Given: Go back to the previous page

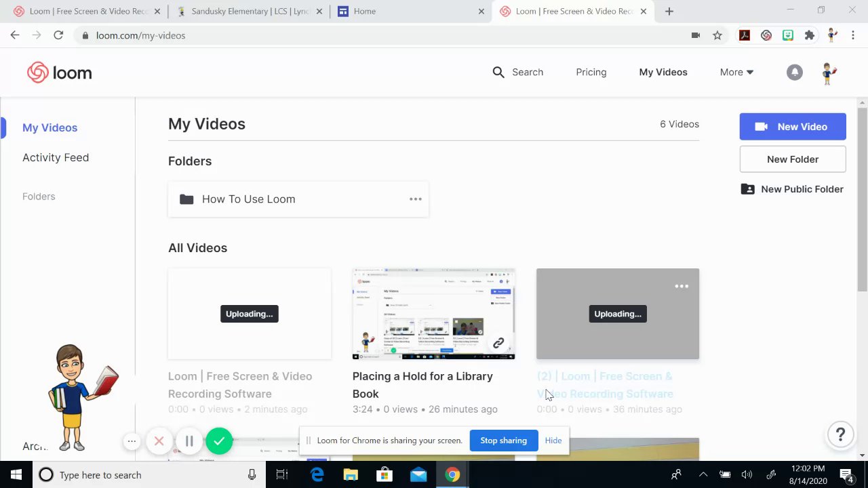Looking at the screenshot, I should pyautogui.click(x=15, y=35).
